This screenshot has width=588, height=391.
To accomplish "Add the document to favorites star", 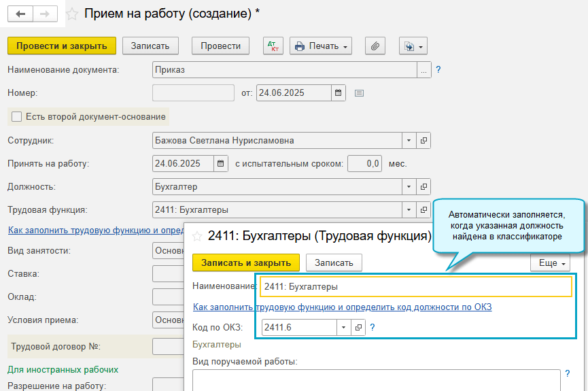I will pyautogui.click(x=73, y=14).
